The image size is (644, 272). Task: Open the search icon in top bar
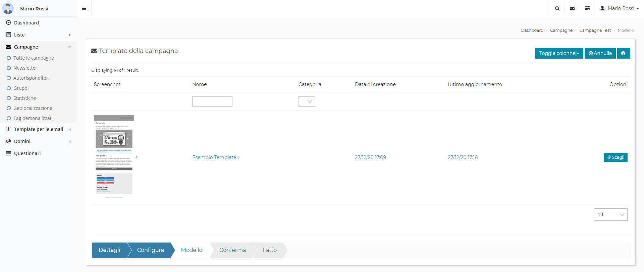point(557,8)
